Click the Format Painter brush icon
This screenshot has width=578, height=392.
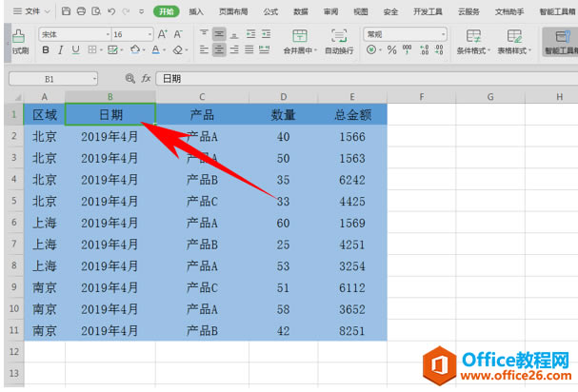point(18,36)
